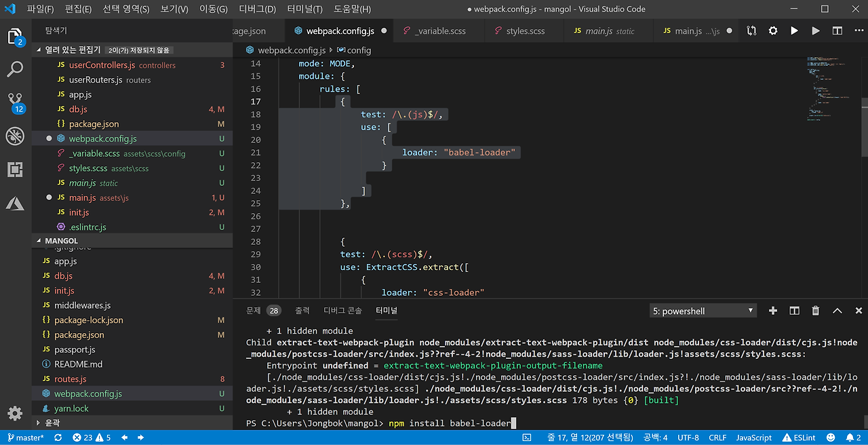This screenshot has width=868, height=445.
Task: Open the File (파일) menu
Action: point(40,9)
